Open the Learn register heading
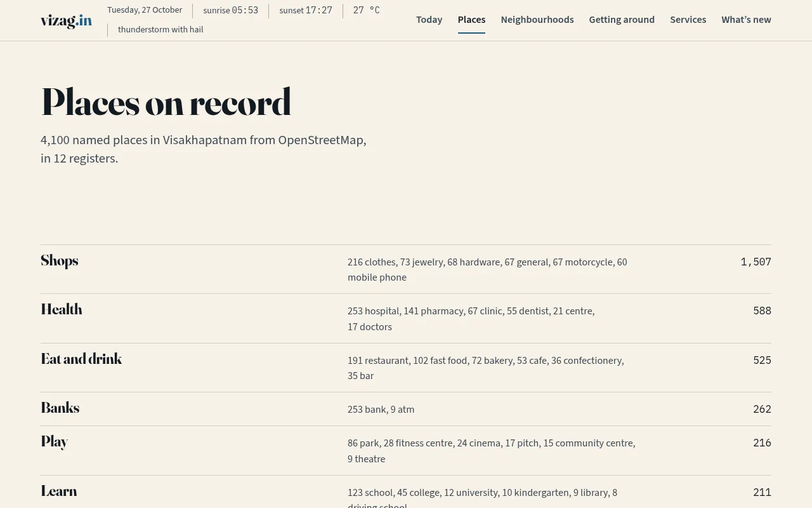Viewport: 812px width, 508px height. tap(59, 491)
